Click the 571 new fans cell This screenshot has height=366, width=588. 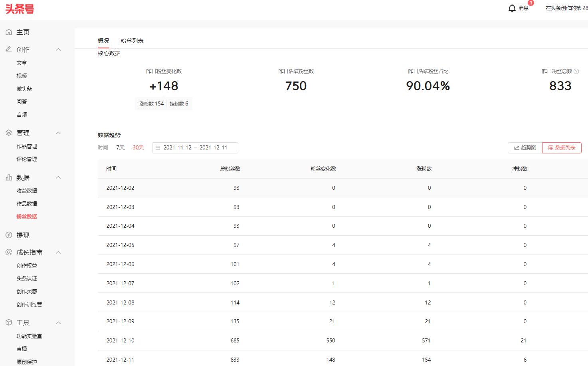426,340
